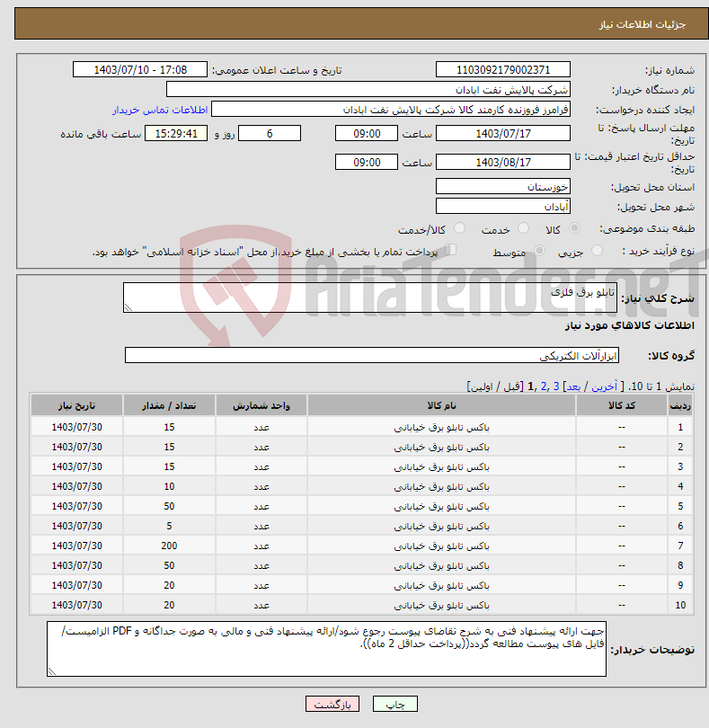Click row number 8 cell

(x=680, y=565)
